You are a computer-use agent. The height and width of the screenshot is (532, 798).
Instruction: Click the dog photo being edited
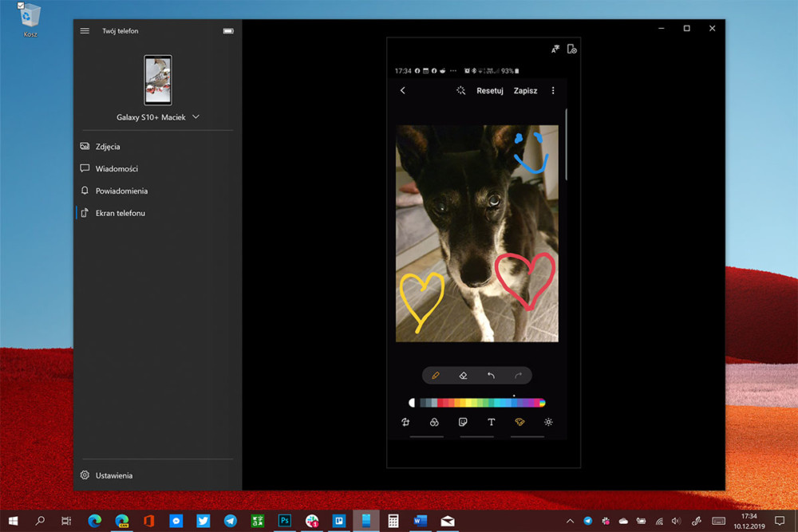click(477, 234)
